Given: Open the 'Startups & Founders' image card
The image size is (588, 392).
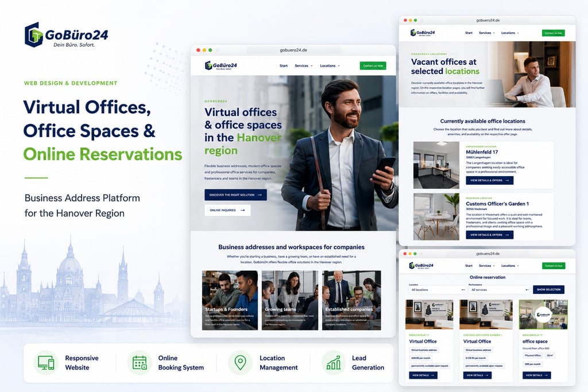Looking at the screenshot, I should 230,300.
